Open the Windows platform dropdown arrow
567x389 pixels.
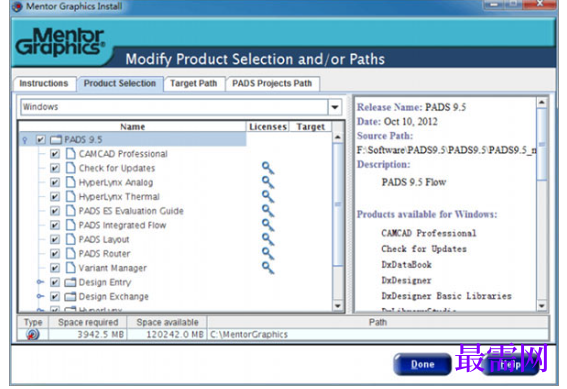[x=335, y=107]
